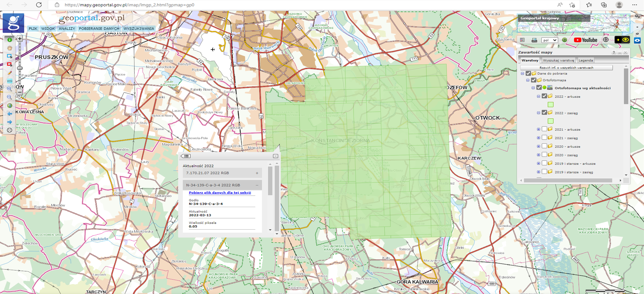Open the POBIERANIE DANYCH menu
The width and height of the screenshot is (644, 294).
pyautogui.click(x=99, y=29)
